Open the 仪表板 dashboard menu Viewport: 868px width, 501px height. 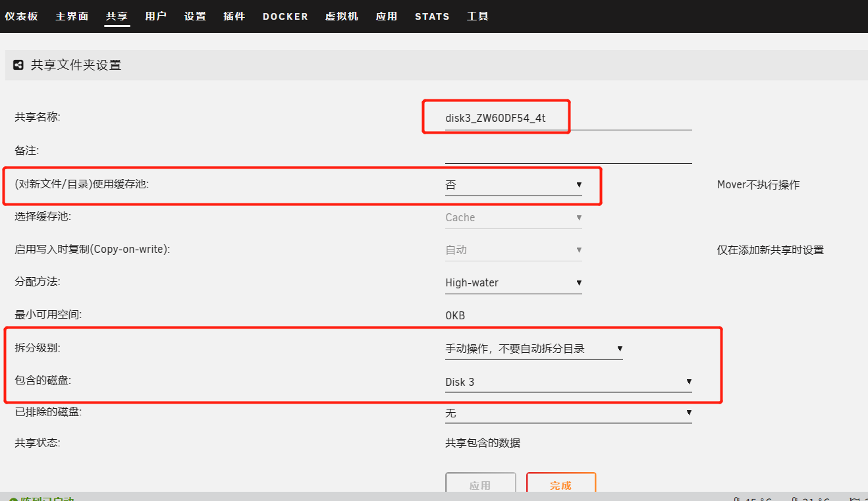(x=21, y=16)
